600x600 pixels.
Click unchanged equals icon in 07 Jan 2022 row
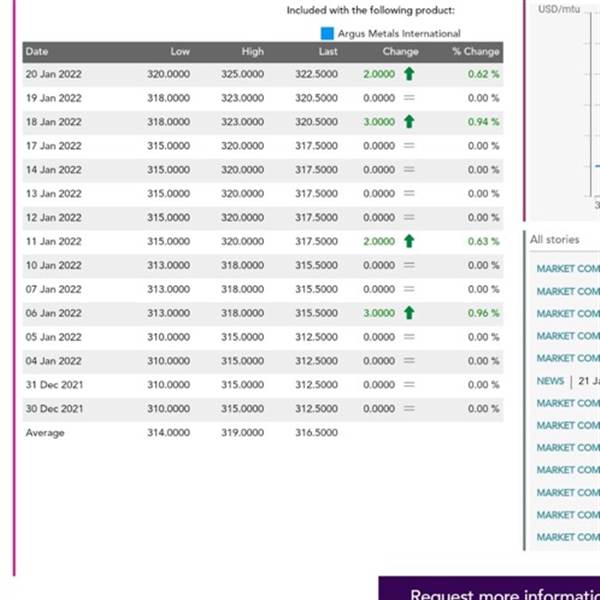[x=409, y=289]
